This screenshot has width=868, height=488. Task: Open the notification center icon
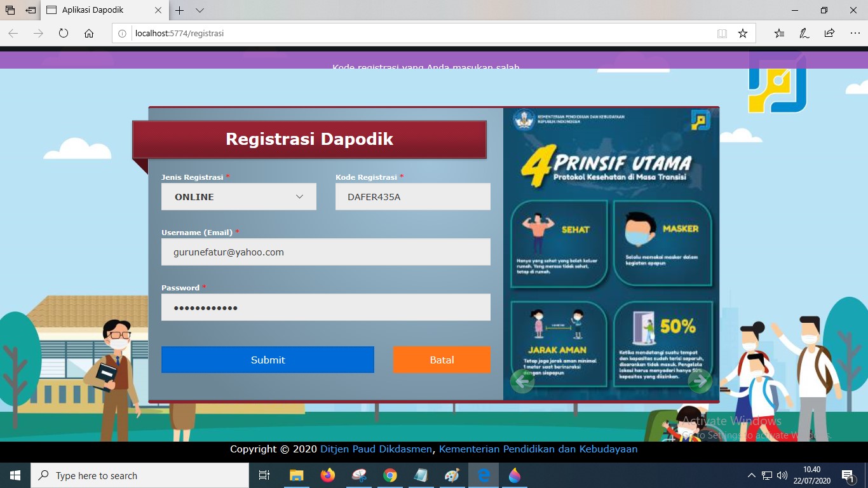[848, 475]
